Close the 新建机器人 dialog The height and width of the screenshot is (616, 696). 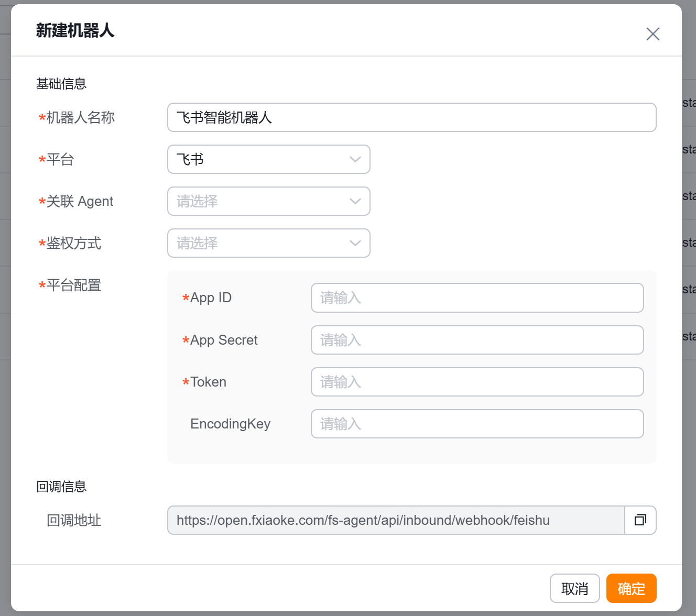[x=652, y=34]
